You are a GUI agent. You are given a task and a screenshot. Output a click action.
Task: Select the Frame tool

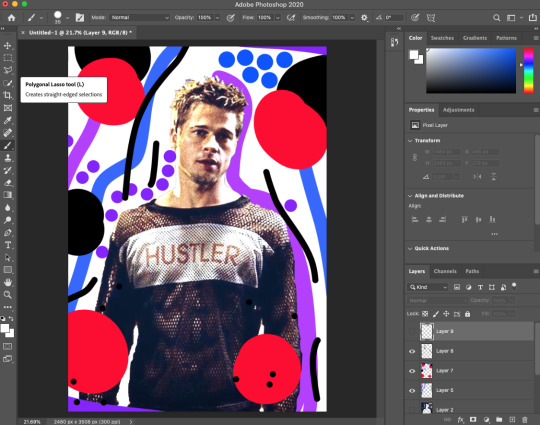(x=8, y=108)
